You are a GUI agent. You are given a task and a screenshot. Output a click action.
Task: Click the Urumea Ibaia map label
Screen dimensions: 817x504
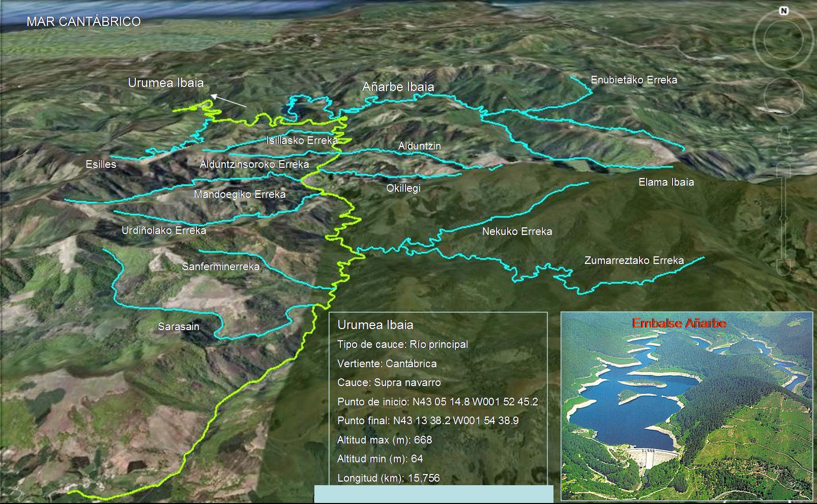pos(165,83)
